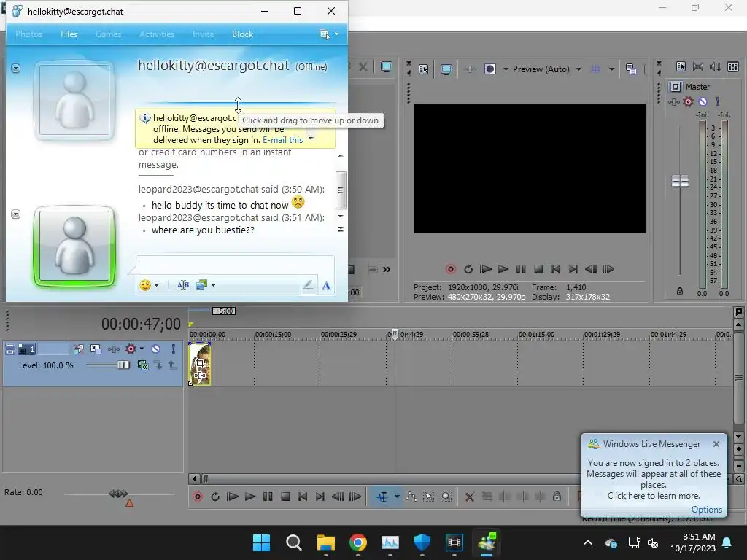Image resolution: width=747 pixels, height=560 pixels.
Task: Pause playback in the video preview window
Action: tap(521, 269)
